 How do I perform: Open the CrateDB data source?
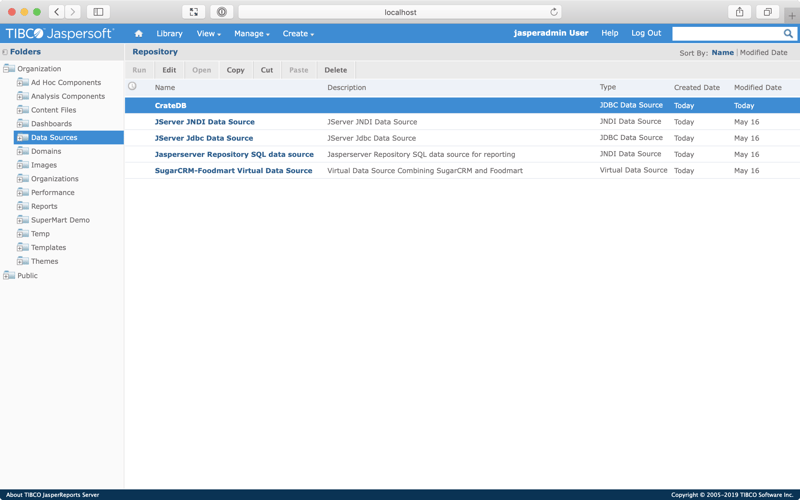pos(170,106)
